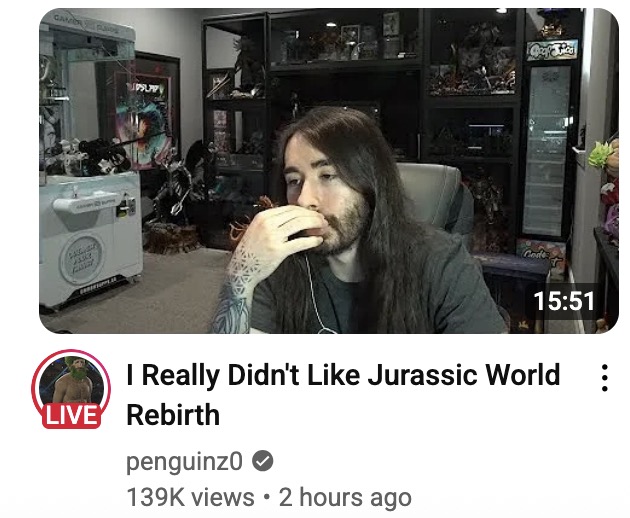Viewport: 630px width, 518px height.
Task: Click the word Rebirth in the title
Action: 173,414
